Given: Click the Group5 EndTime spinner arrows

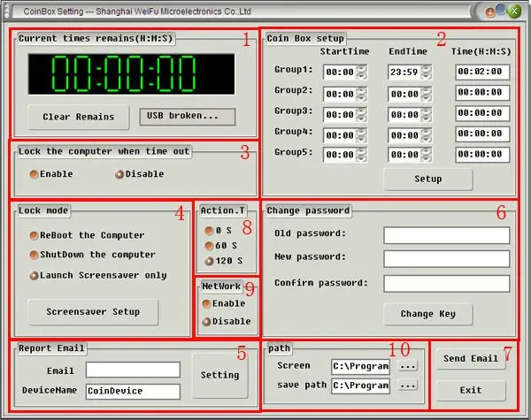Looking at the screenshot, I should tap(426, 155).
